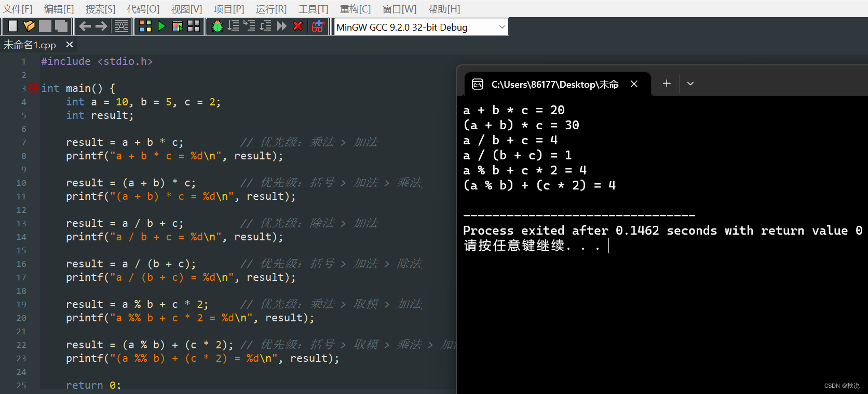Reformat the code with the formatter icon
This screenshot has width=868, height=394.
[121, 26]
